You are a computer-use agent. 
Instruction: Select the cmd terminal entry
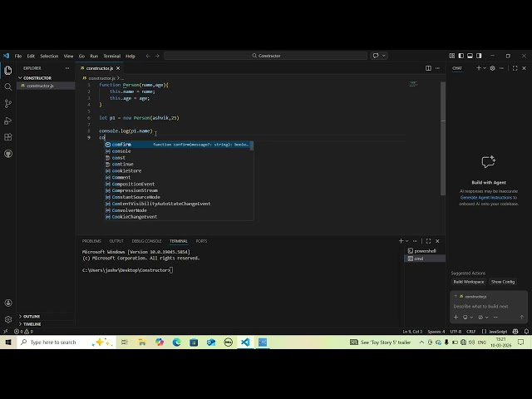click(x=425, y=259)
